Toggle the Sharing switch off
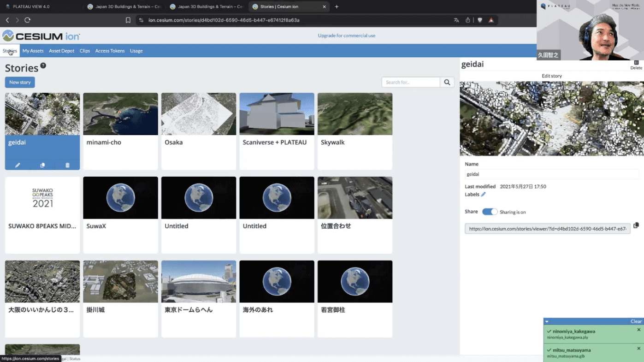Image resolution: width=644 pixels, height=362 pixels. point(490,212)
